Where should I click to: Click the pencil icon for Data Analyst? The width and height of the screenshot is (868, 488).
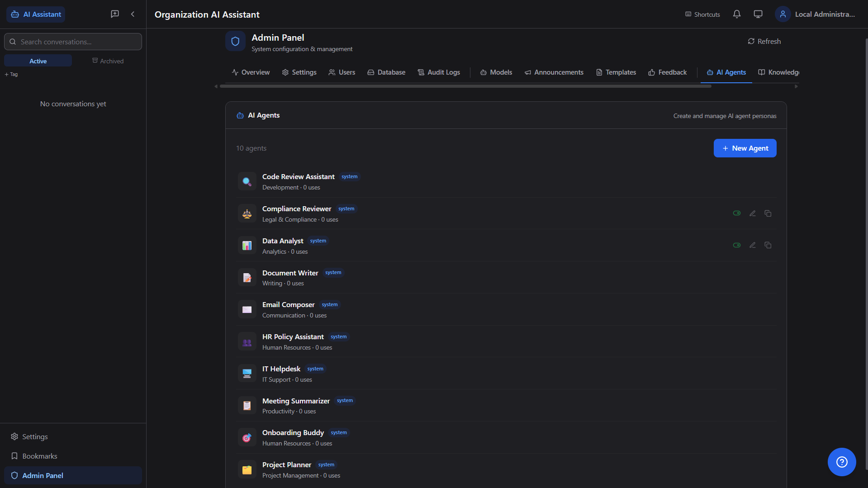pyautogui.click(x=752, y=245)
